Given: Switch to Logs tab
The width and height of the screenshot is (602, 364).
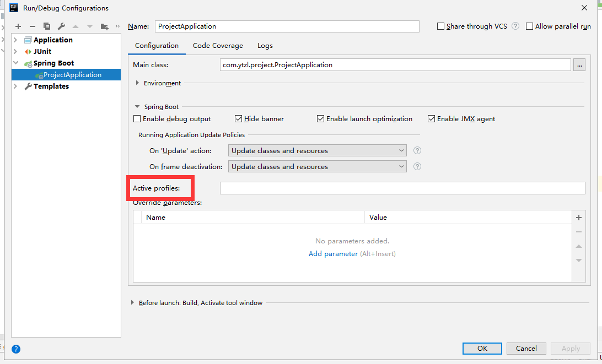Looking at the screenshot, I should 265,46.
